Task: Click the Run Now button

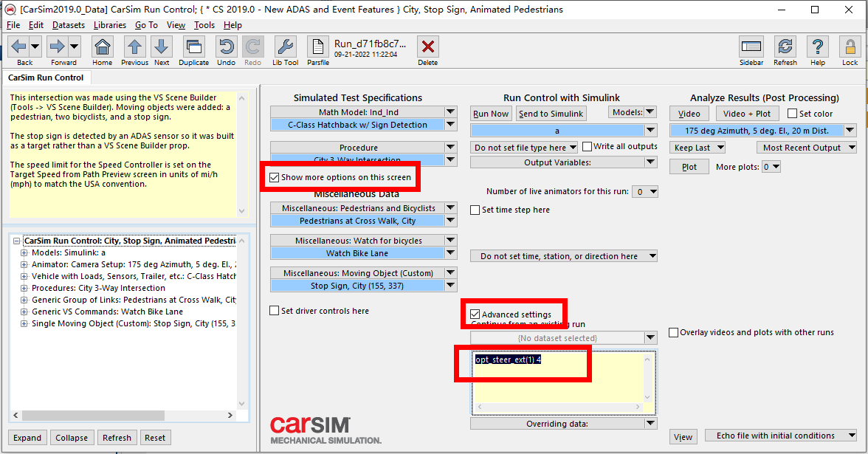Action: (490, 114)
